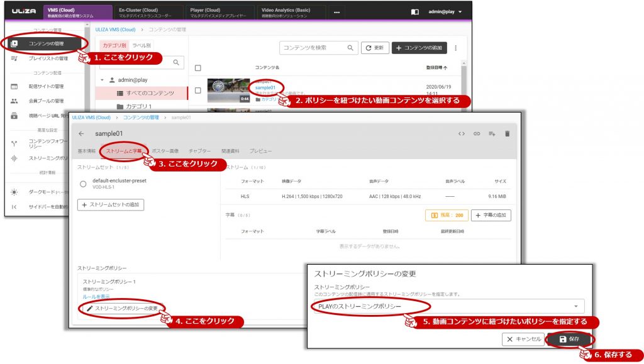Viewport: 644px width, 364px height.
Task: Click the documentation book icon in top bar
Action: point(414,12)
